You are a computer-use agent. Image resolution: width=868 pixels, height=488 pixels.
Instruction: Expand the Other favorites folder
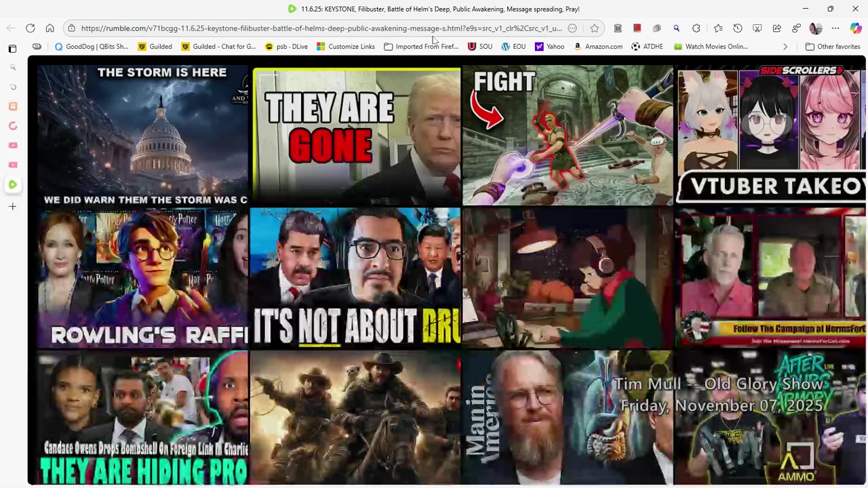[x=833, y=47]
